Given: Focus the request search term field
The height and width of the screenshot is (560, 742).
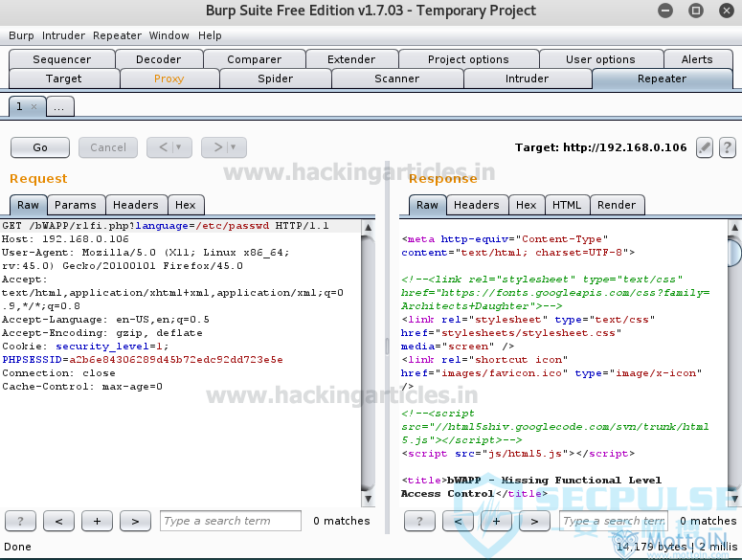Looking at the screenshot, I should point(230,521).
